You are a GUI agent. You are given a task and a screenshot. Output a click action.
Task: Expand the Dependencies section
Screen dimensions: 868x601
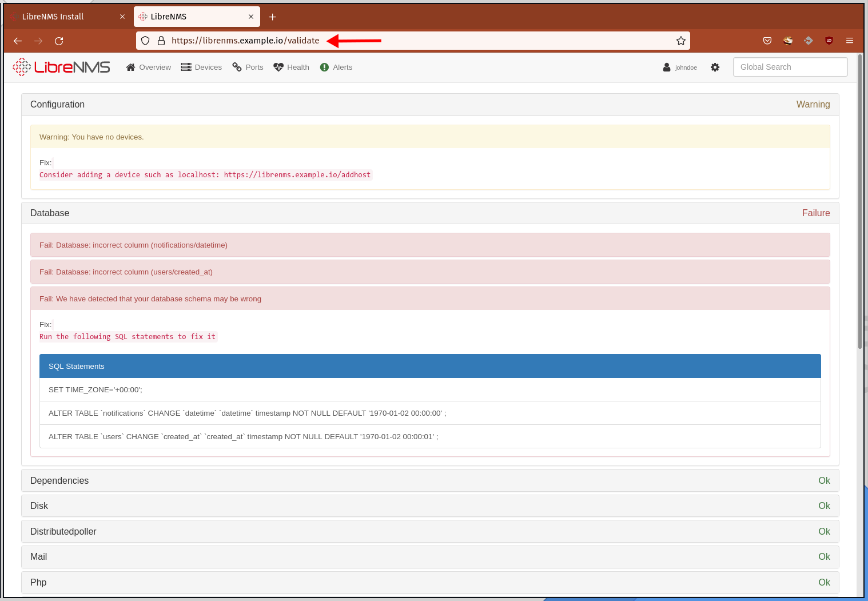(59, 481)
